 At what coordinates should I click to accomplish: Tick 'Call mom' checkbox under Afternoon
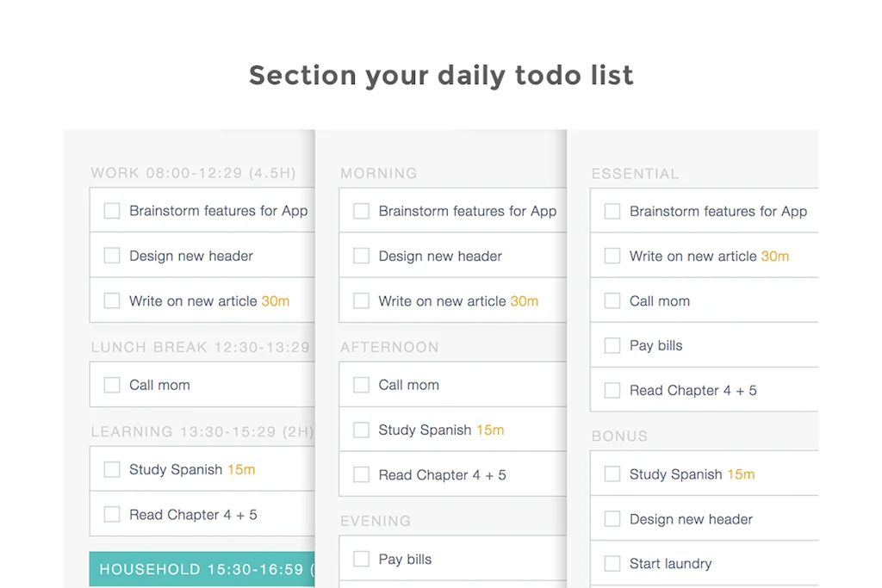click(362, 385)
